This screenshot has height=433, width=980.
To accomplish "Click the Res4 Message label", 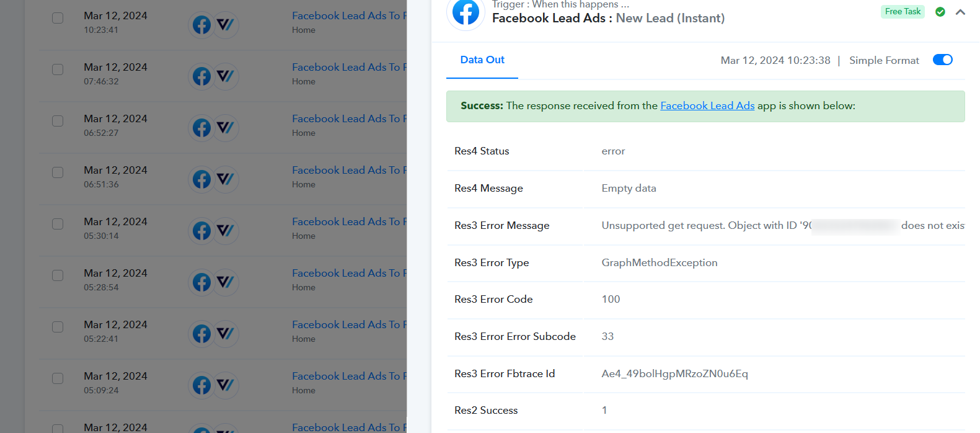I will click(x=488, y=189).
